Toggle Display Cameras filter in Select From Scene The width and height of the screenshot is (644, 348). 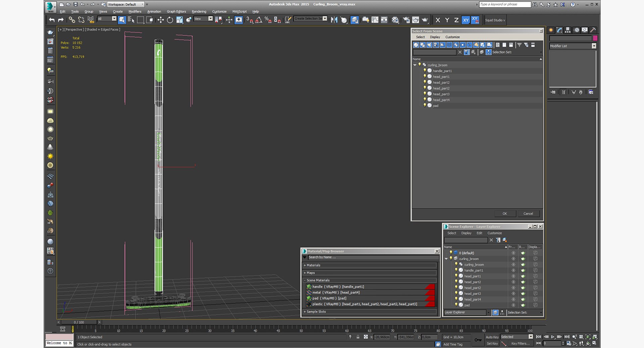click(436, 45)
